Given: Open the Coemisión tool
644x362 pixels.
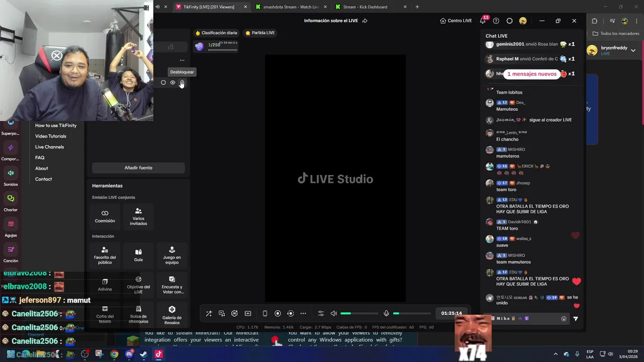Looking at the screenshot, I should (x=105, y=216).
